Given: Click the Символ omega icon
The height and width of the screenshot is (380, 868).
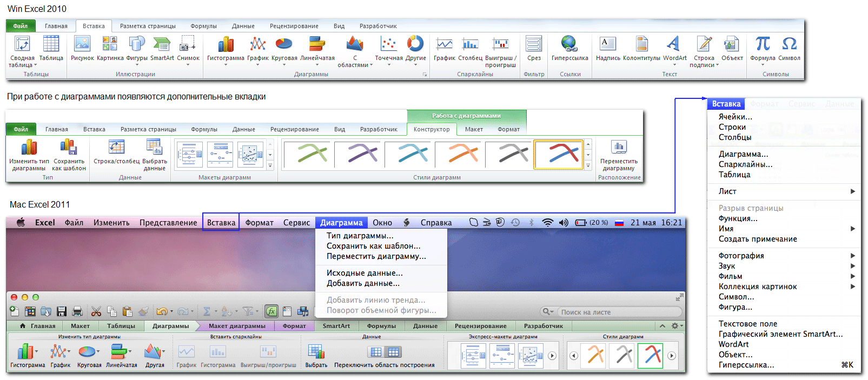Looking at the screenshot, I should pyautogui.click(x=789, y=44).
